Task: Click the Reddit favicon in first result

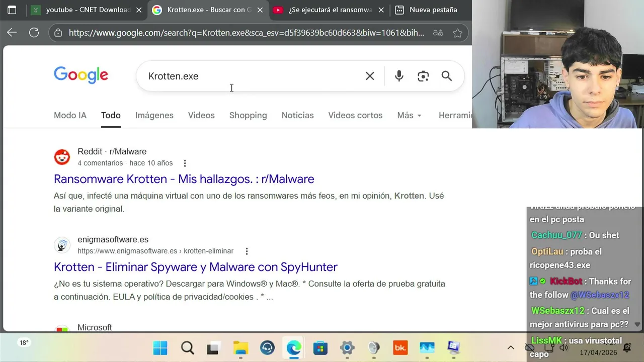Action: tap(62, 157)
